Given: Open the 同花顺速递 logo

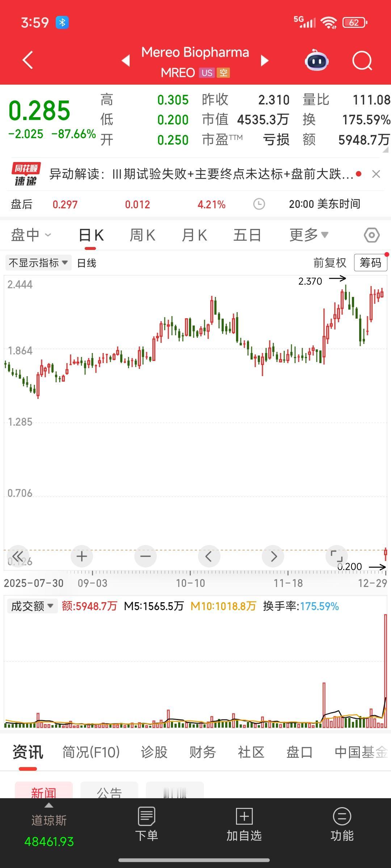Looking at the screenshot, I should coord(26,174).
